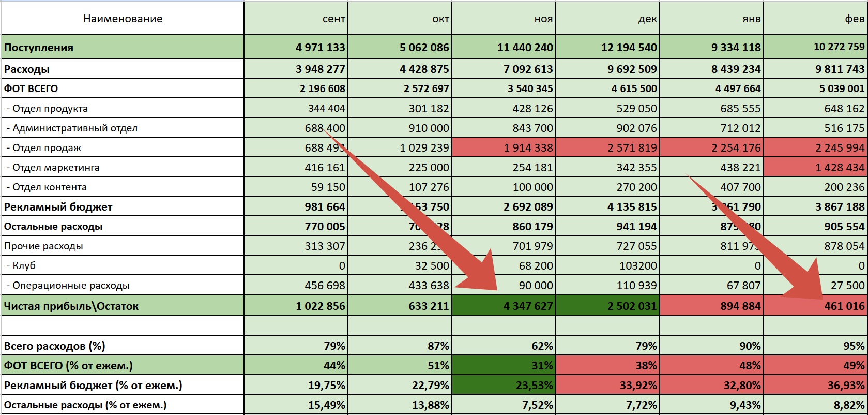Click the September receipts cell 4 971 133
The height and width of the screenshot is (415, 868).
[x=296, y=47]
